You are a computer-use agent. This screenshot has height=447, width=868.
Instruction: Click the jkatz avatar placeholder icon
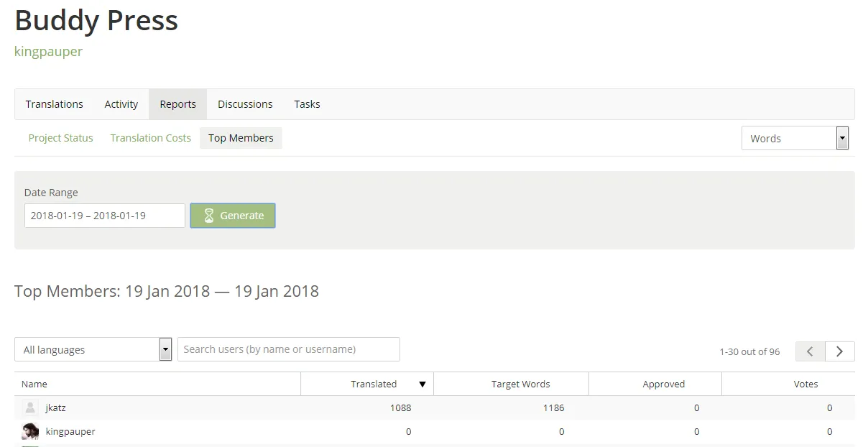click(30, 407)
